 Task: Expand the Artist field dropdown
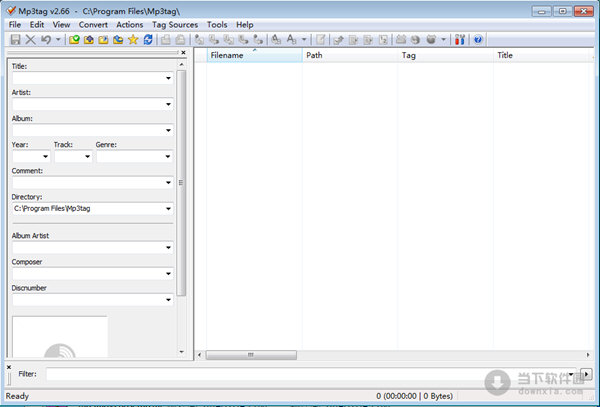click(168, 104)
